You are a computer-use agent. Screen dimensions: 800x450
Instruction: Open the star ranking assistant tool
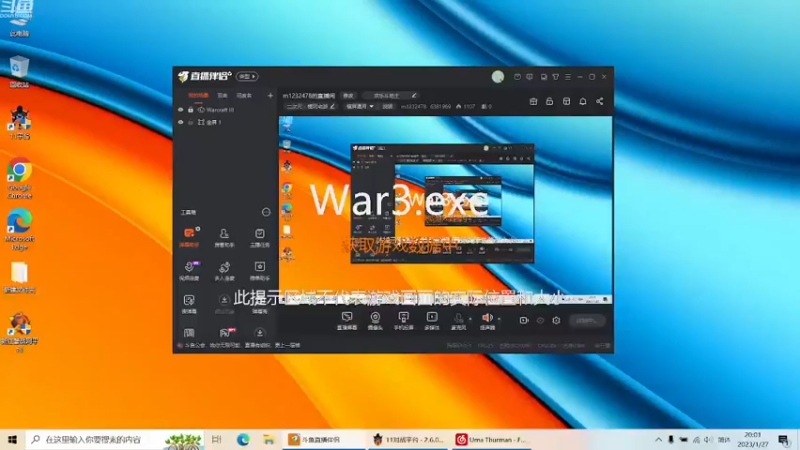(x=260, y=270)
